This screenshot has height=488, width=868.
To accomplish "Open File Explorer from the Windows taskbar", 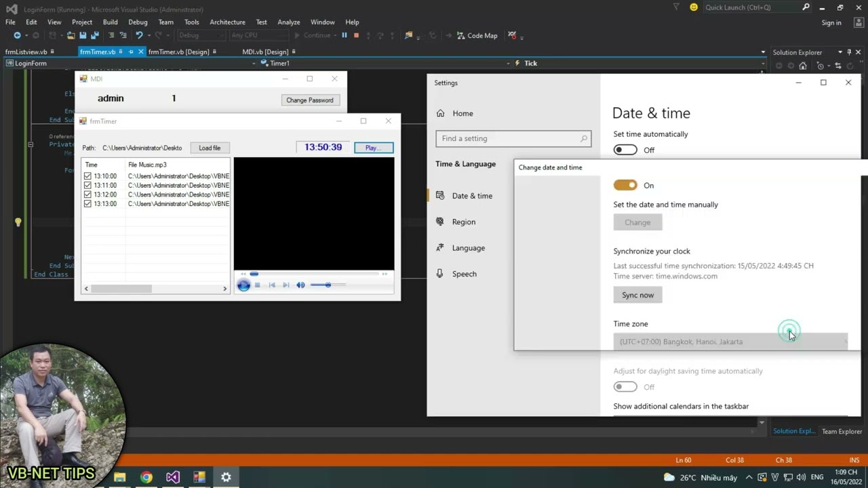I will point(120,477).
